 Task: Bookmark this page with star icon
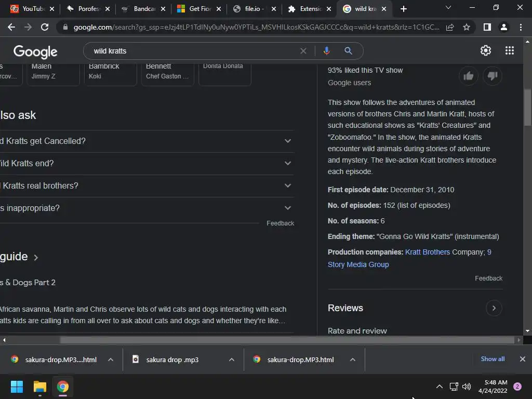pos(467,27)
